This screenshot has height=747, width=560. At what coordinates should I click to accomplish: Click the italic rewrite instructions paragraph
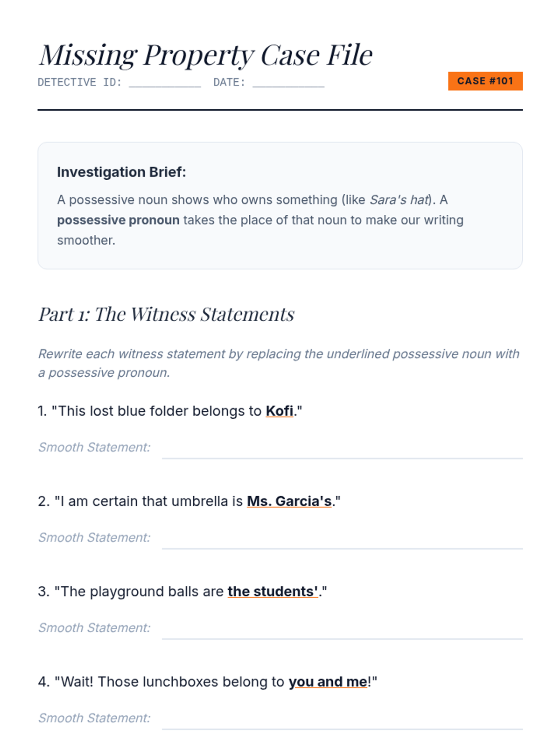click(279, 363)
